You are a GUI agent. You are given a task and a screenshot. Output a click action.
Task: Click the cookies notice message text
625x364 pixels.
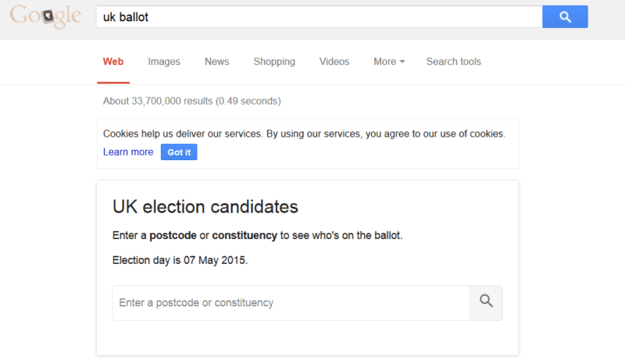pos(304,134)
